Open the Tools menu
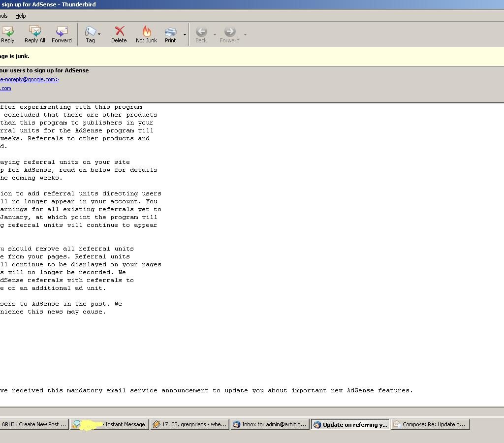The width and height of the screenshot is (504, 443). [x=3, y=16]
